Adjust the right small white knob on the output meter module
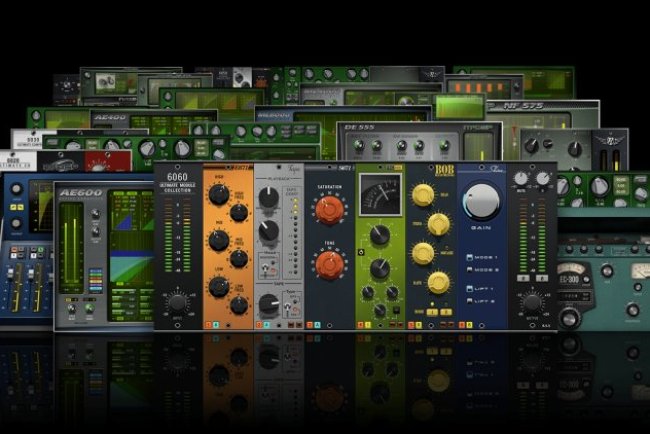 (x=543, y=179)
